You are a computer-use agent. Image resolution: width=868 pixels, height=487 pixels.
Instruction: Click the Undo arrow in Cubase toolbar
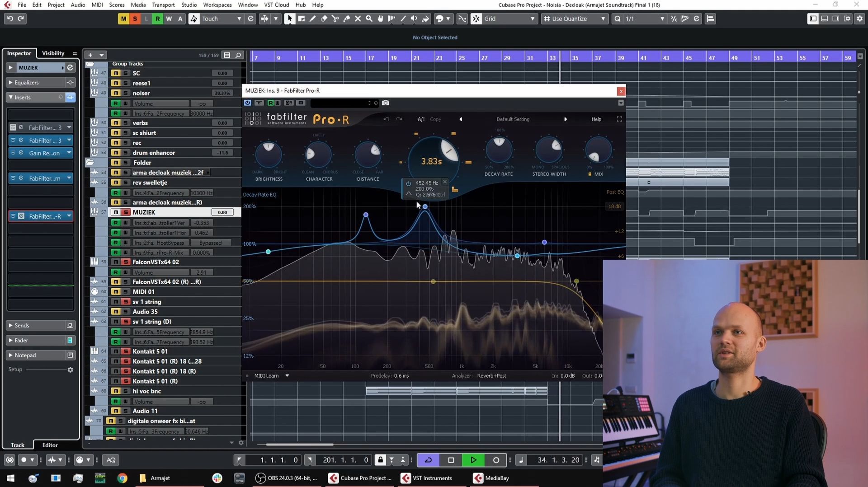coord(10,19)
